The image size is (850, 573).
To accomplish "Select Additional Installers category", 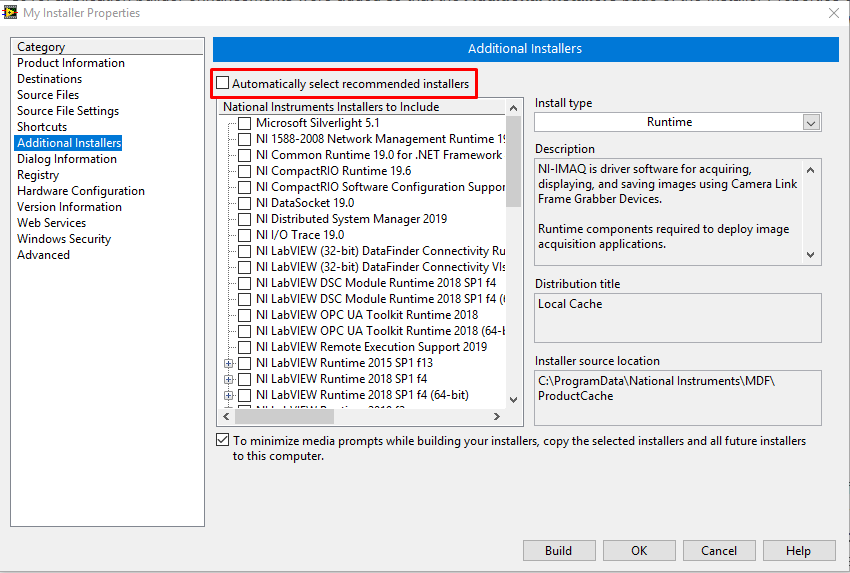I will [x=69, y=143].
